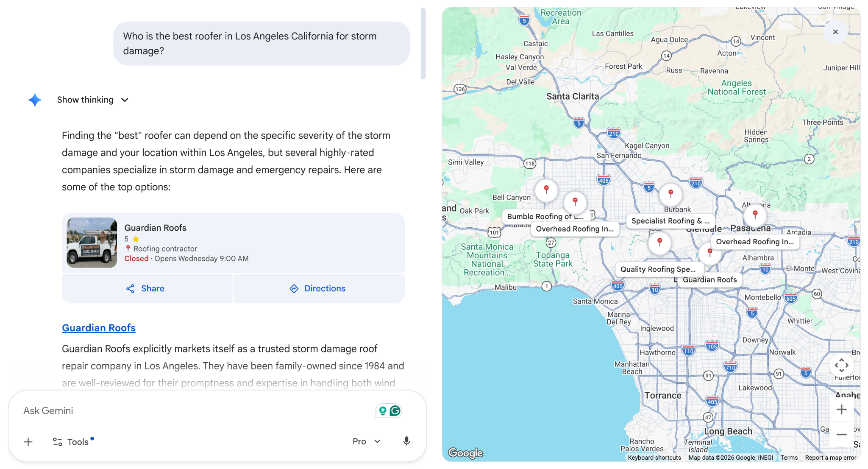
Task: Click the microphone icon in the Gemini bar
Action: (406, 441)
